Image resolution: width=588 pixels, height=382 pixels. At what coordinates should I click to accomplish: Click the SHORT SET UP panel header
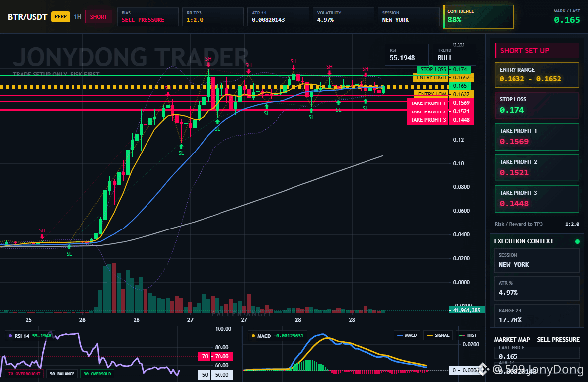tap(537, 51)
